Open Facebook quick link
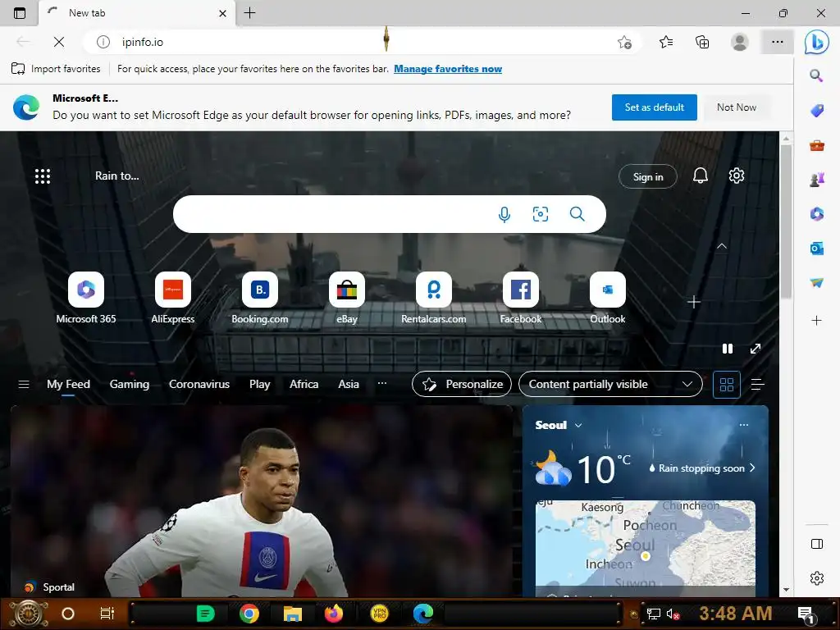 [x=521, y=298]
